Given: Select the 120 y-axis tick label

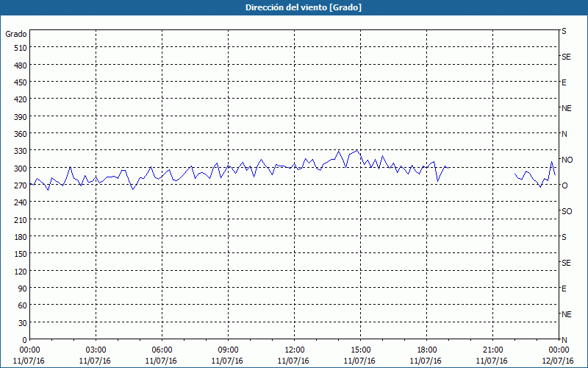Looking at the screenshot, I should [21, 271].
